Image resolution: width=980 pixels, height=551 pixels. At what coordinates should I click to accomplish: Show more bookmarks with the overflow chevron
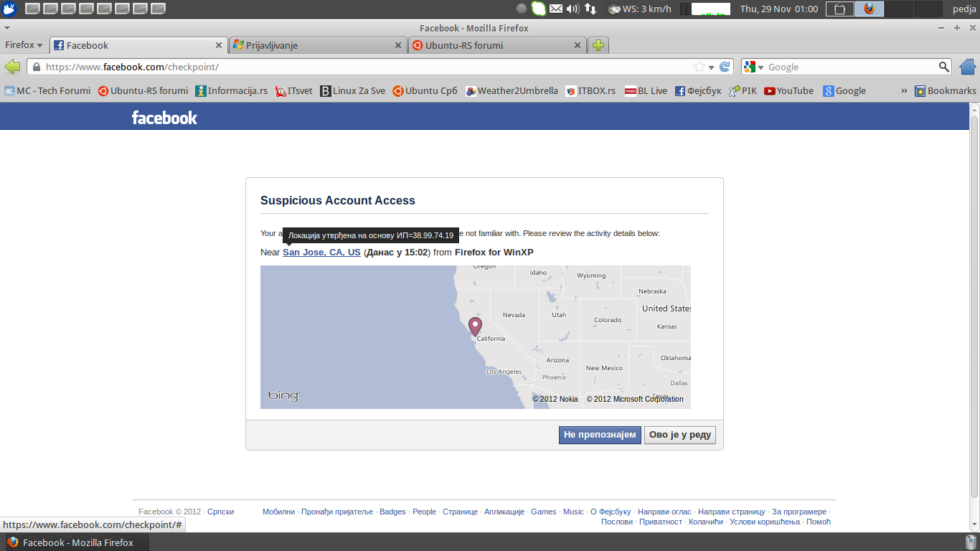click(x=904, y=91)
